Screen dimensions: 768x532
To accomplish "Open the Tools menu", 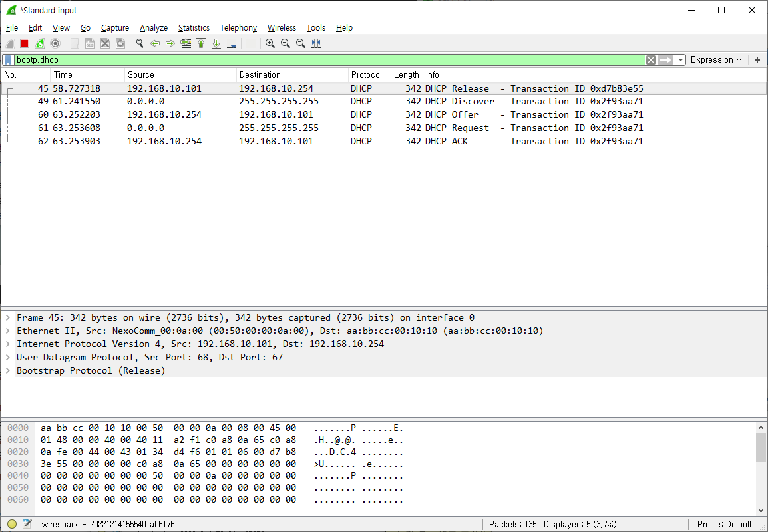I will tap(316, 28).
